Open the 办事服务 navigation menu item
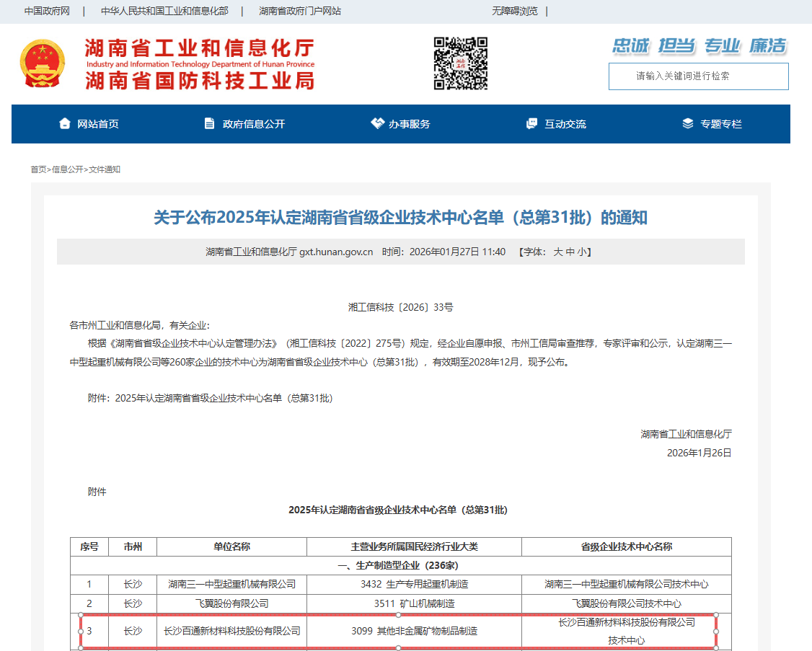Screen dimensions: 812x651 [410, 124]
